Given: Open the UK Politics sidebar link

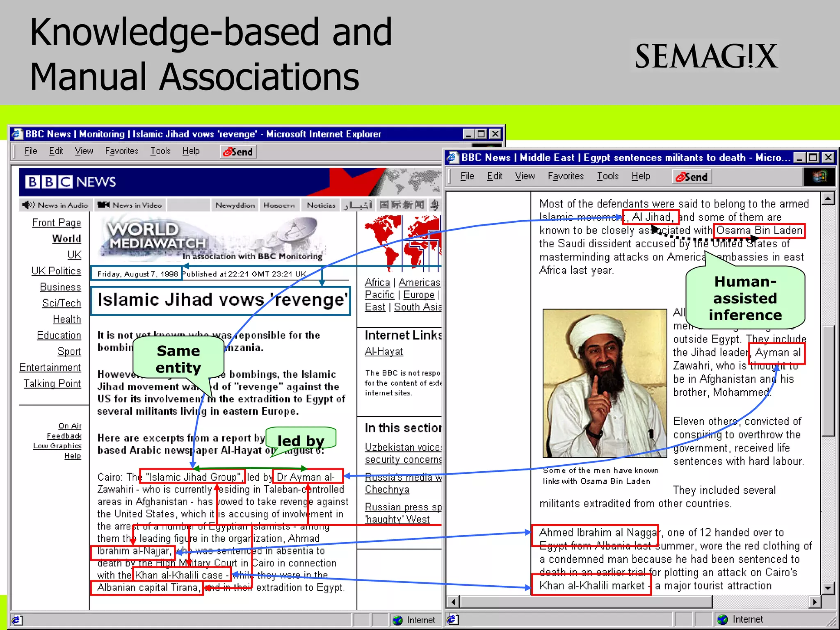Looking at the screenshot, I should pyautogui.click(x=56, y=271).
